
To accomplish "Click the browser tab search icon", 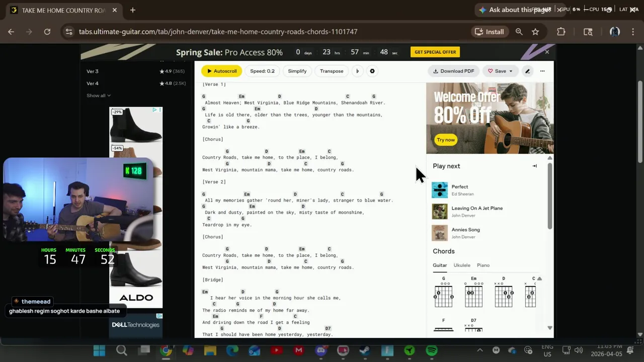I will tap(588, 32).
